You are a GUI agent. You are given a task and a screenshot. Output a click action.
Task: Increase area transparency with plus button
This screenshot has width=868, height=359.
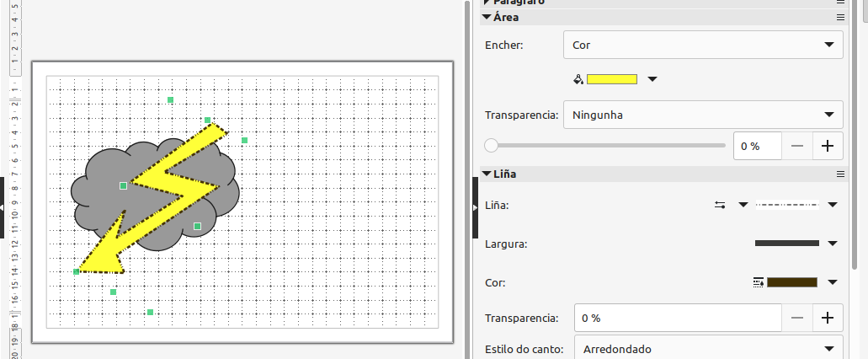828,146
